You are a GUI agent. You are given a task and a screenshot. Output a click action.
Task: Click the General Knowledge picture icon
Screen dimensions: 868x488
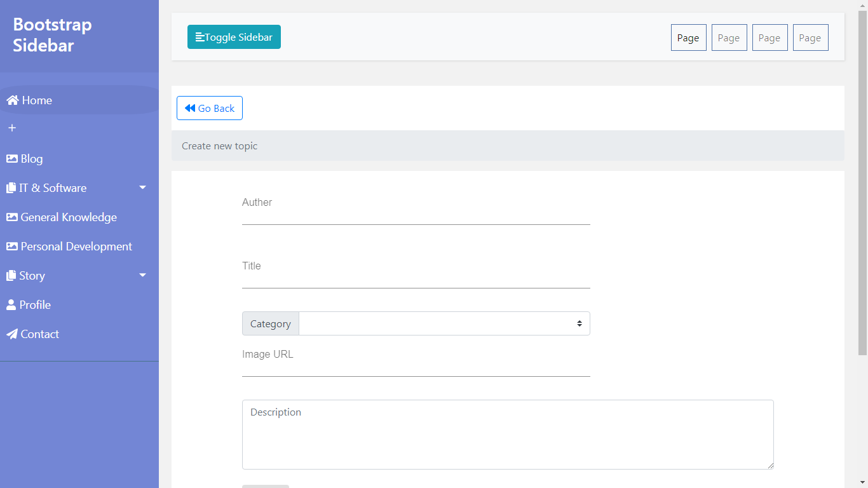[11, 217]
